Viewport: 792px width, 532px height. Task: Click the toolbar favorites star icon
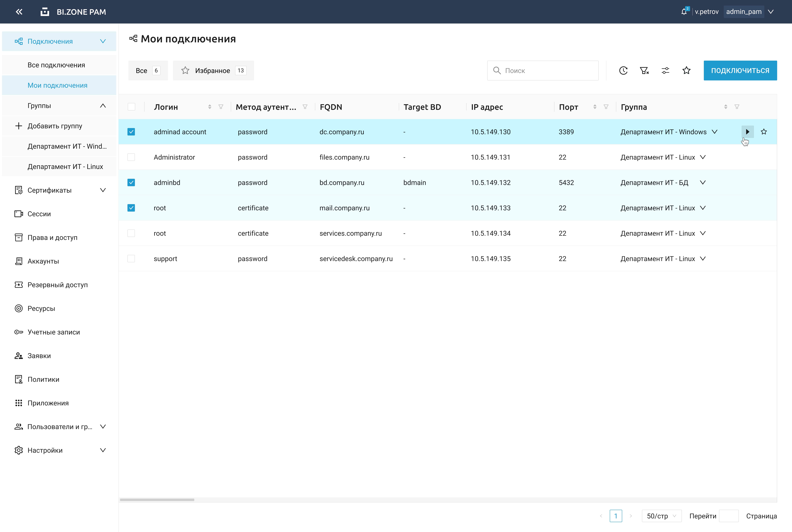(x=687, y=71)
